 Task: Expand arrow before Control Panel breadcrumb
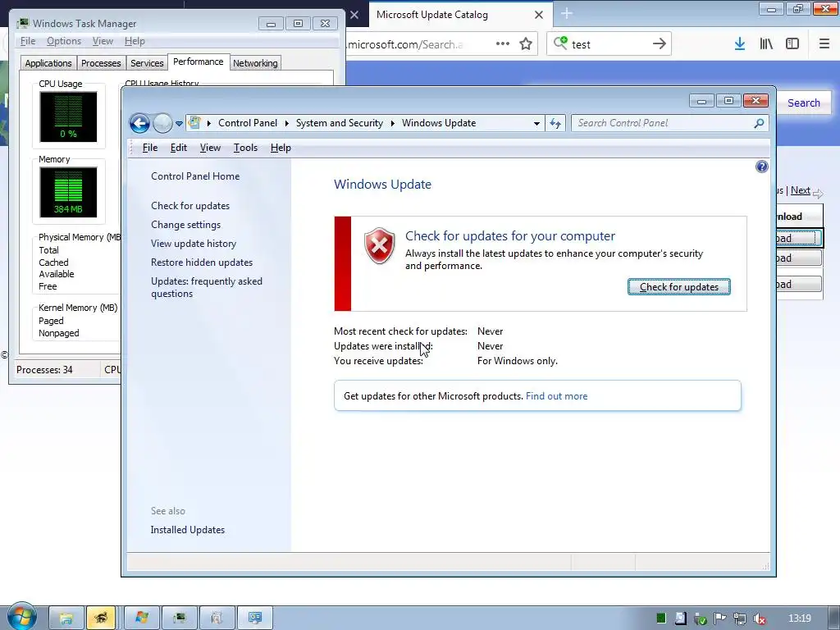[208, 123]
